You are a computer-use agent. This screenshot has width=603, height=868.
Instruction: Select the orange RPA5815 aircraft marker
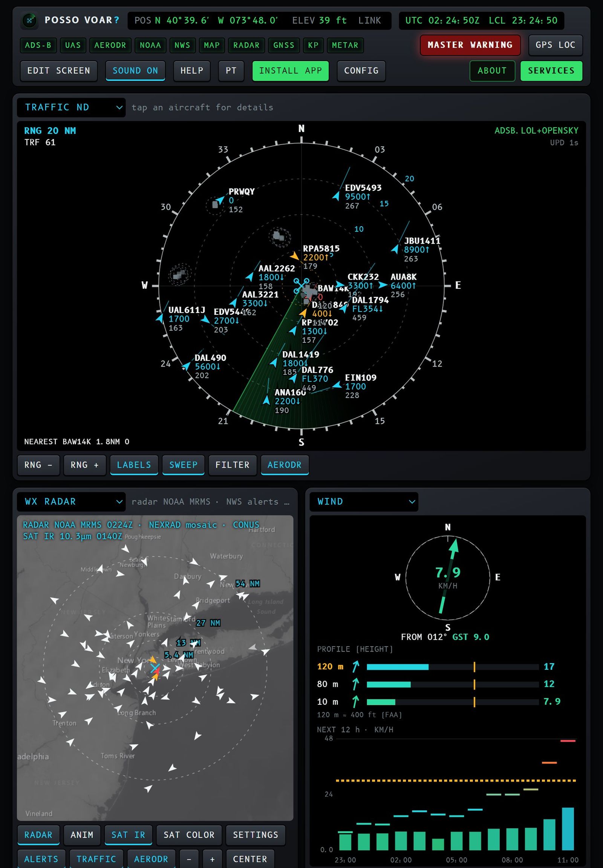point(295,256)
